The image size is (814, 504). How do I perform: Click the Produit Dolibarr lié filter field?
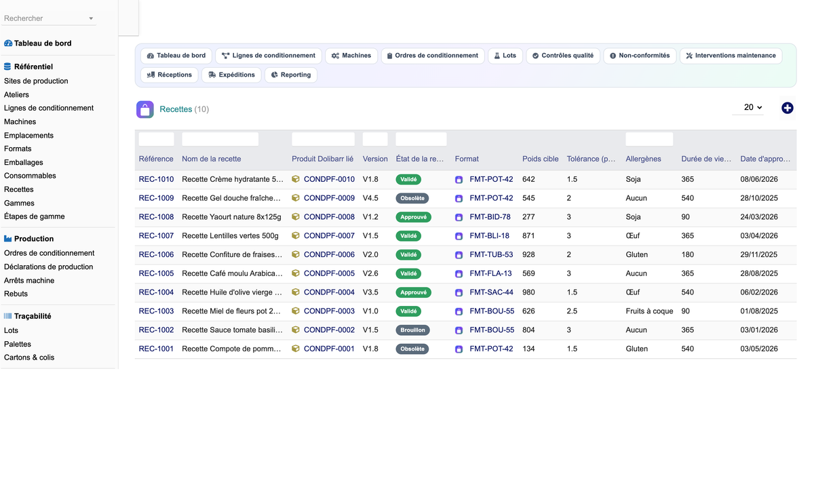pos(324,139)
